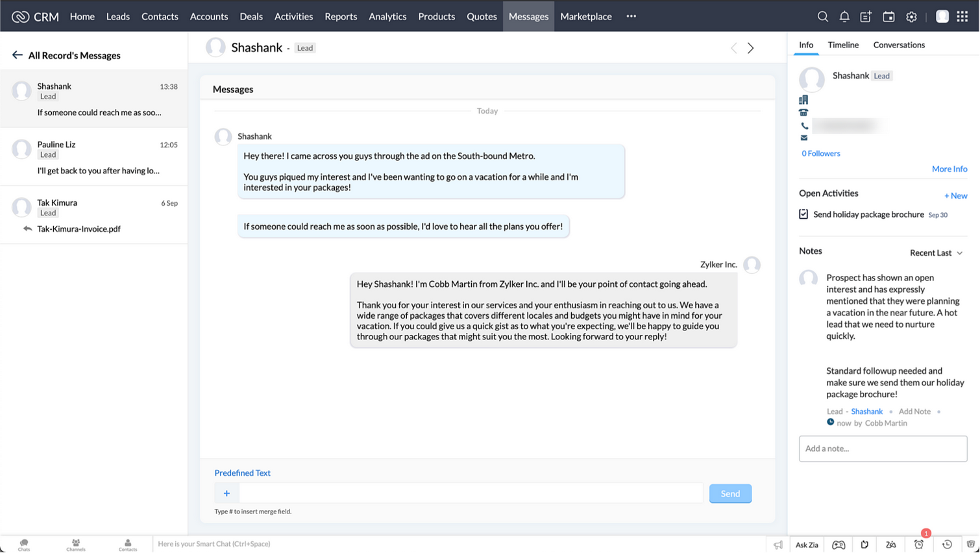Open the Chats icon in bottom bar
980x553 pixels.
pyautogui.click(x=24, y=545)
